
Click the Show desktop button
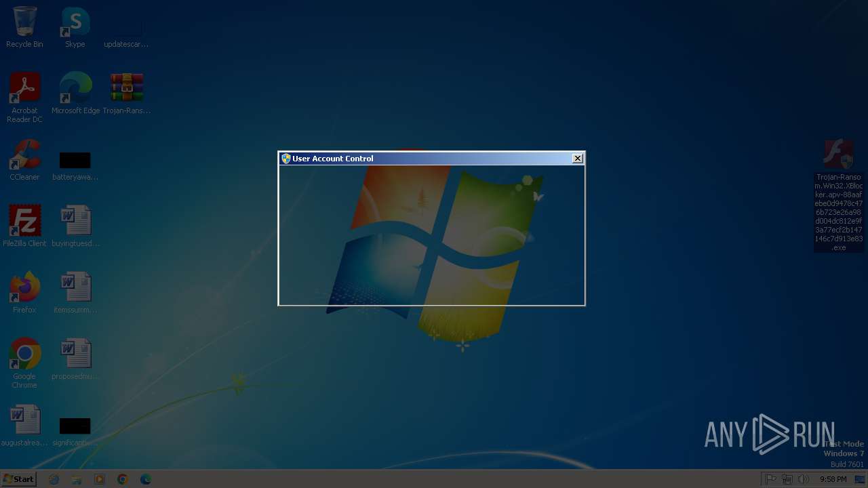click(x=861, y=479)
